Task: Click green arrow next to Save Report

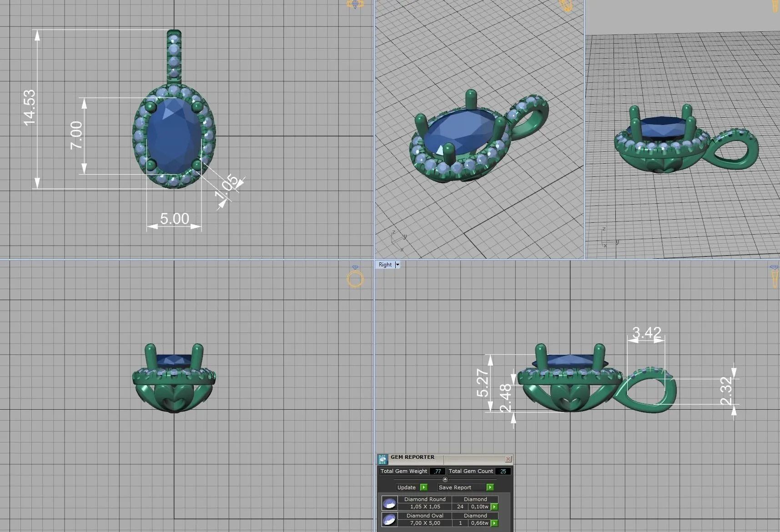Action: click(490, 487)
